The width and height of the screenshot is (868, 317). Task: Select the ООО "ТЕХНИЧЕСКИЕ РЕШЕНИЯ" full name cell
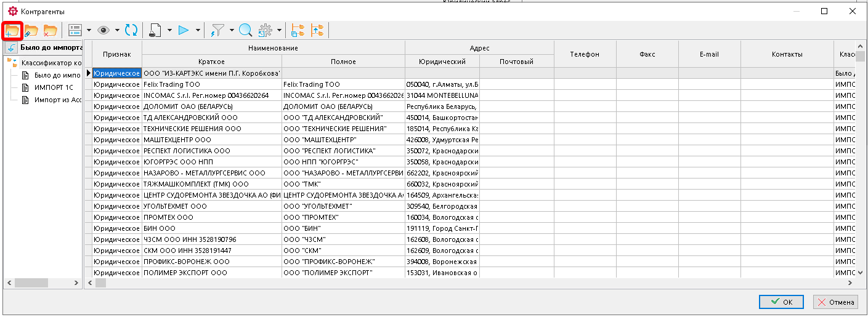point(343,129)
